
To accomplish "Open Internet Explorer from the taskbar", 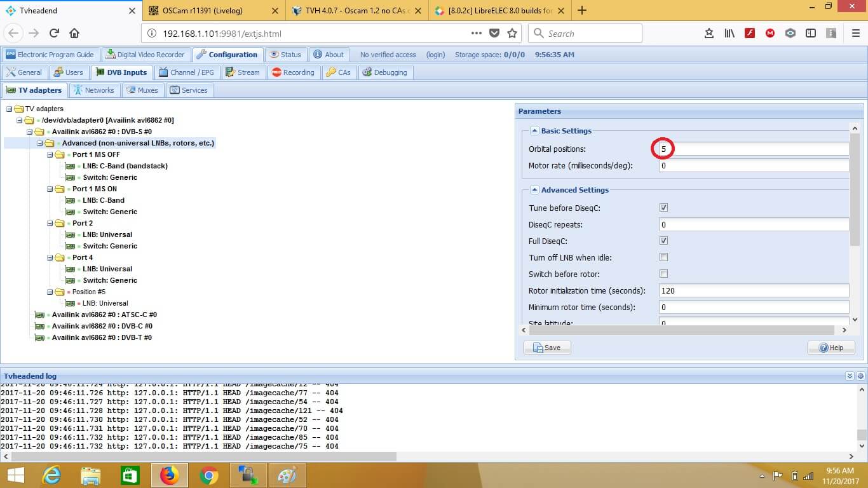I will tap(51, 475).
